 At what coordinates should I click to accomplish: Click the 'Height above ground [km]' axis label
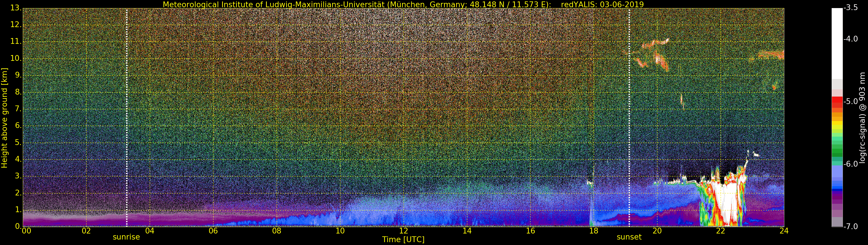pos(4,118)
